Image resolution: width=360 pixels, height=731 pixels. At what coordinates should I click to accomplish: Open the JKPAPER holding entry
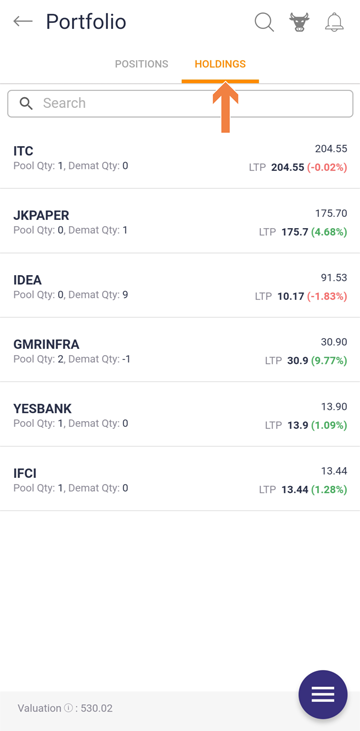180,221
